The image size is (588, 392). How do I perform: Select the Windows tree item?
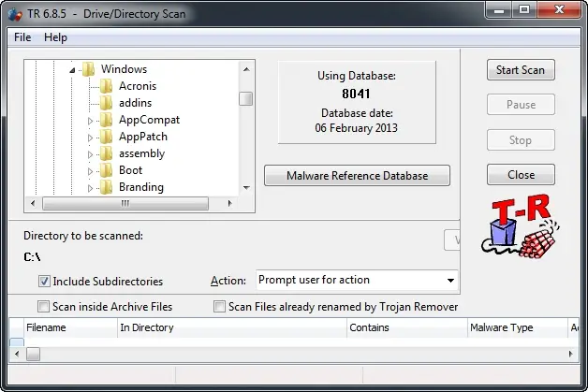(x=124, y=69)
